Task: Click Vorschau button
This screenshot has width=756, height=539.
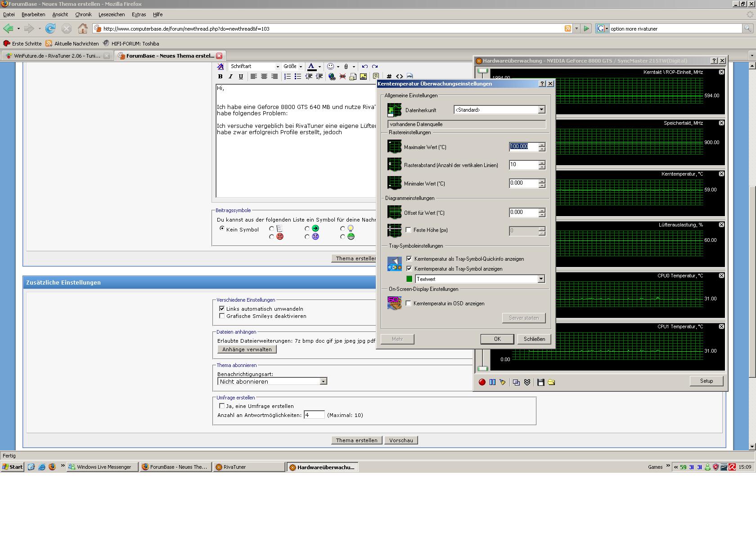Action: click(401, 440)
